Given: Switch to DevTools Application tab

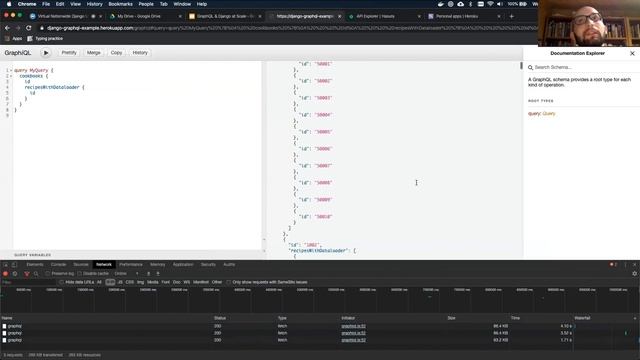Looking at the screenshot, I should pyautogui.click(x=183, y=264).
